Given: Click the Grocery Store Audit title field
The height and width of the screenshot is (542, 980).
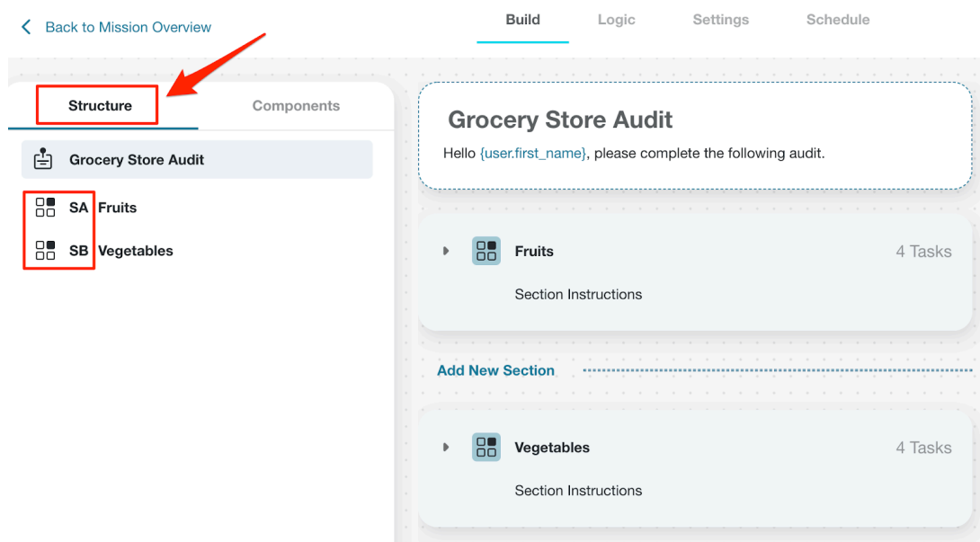Looking at the screenshot, I should pyautogui.click(x=560, y=120).
